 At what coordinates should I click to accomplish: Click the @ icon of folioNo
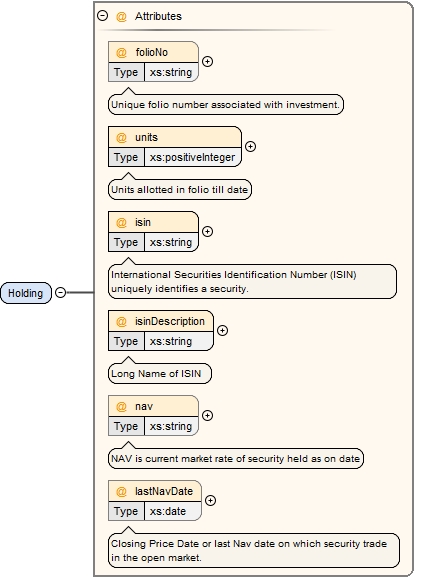point(121,52)
